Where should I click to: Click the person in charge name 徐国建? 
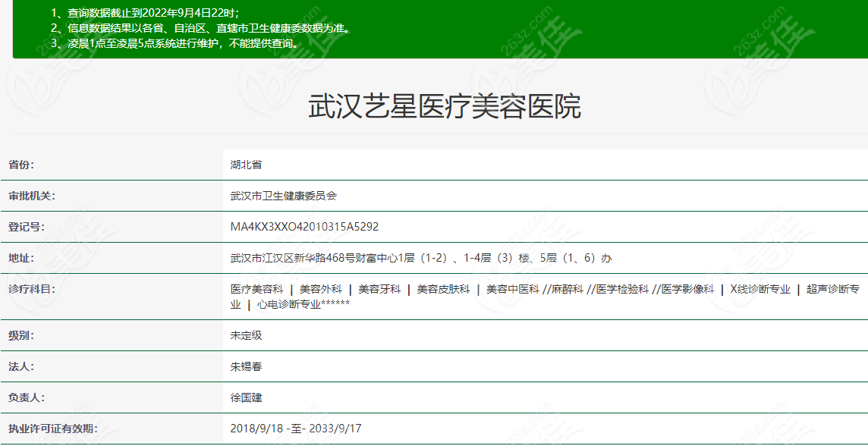(246, 397)
